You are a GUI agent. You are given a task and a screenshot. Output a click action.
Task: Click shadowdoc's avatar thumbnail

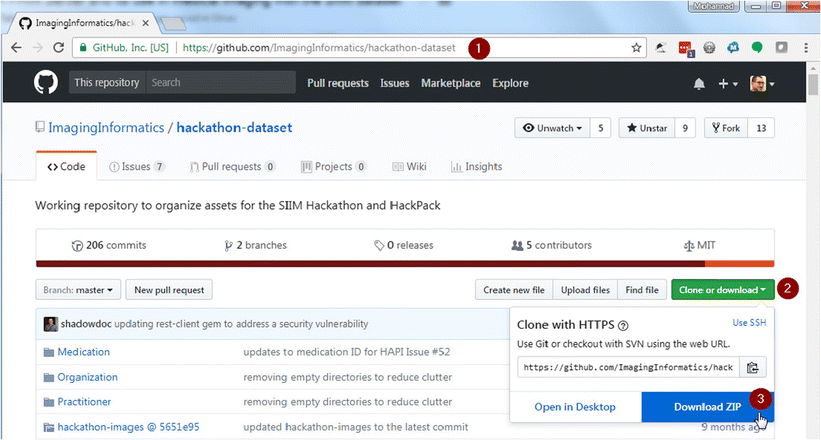click(50, 324)
